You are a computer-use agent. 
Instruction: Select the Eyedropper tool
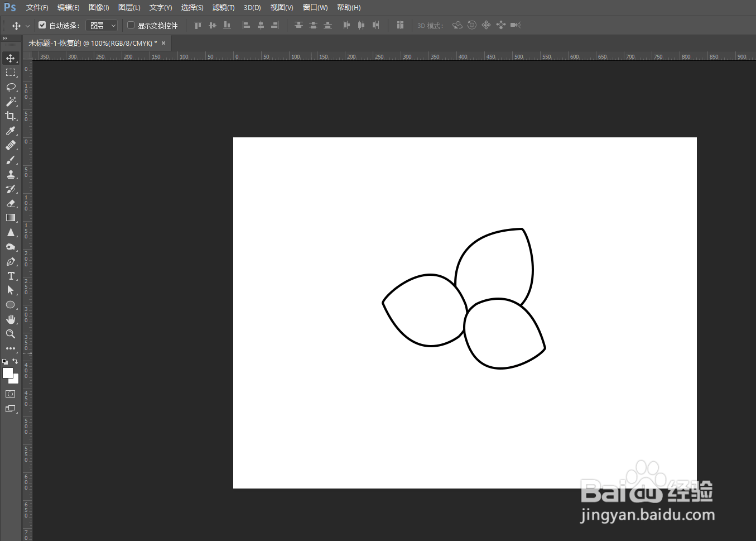[11, 131]
